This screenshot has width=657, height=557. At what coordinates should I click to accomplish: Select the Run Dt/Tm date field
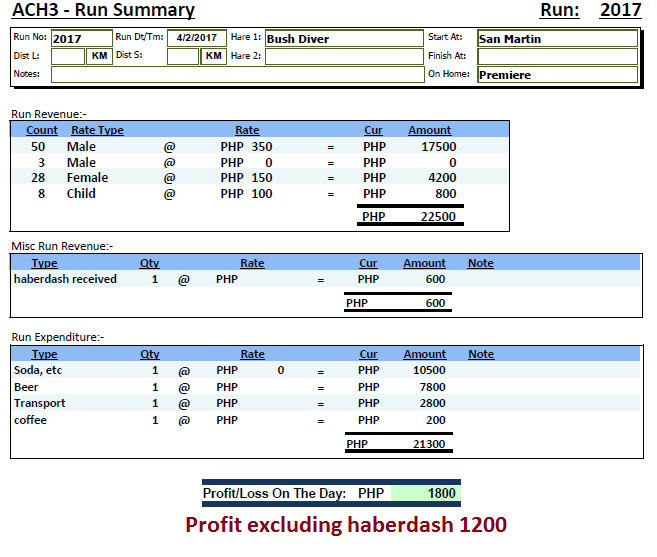[x=196, y=38]
